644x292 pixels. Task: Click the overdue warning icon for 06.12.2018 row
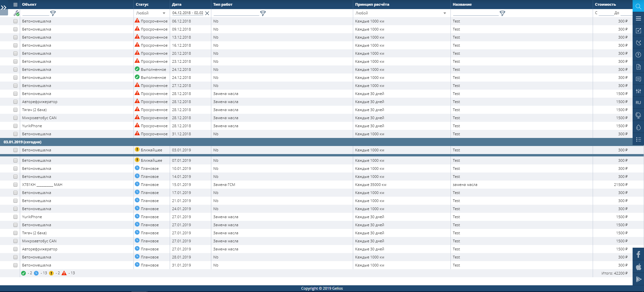click(137, 20)
